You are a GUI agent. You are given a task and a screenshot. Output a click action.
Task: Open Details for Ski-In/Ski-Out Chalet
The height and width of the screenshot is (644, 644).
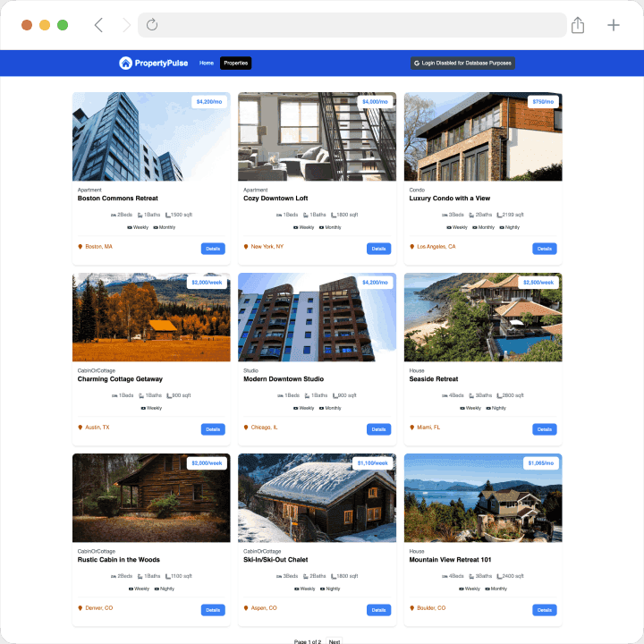pyautogui.click(x=378, y=610)
